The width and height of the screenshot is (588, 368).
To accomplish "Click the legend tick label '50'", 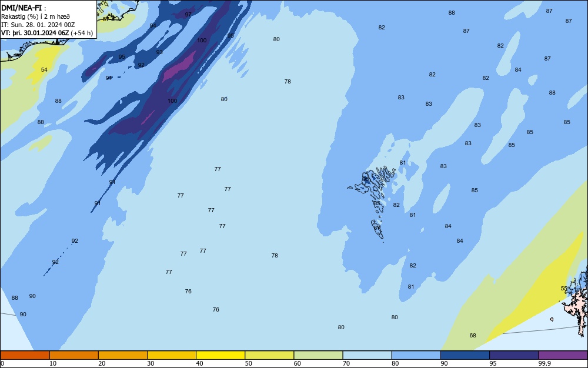I will (248, 363).
